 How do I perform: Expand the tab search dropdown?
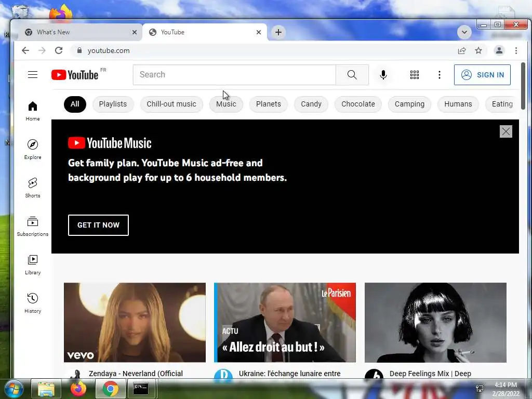coord(464,32)
